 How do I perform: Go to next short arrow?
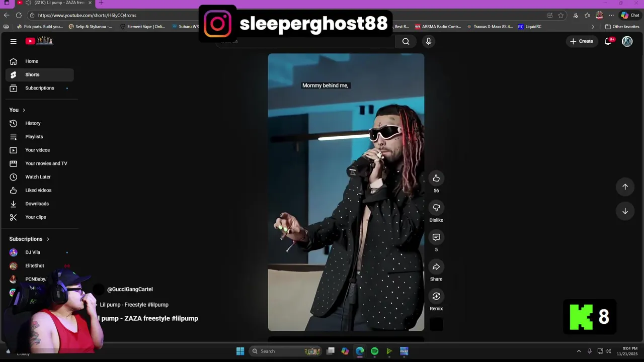(625, 211)
